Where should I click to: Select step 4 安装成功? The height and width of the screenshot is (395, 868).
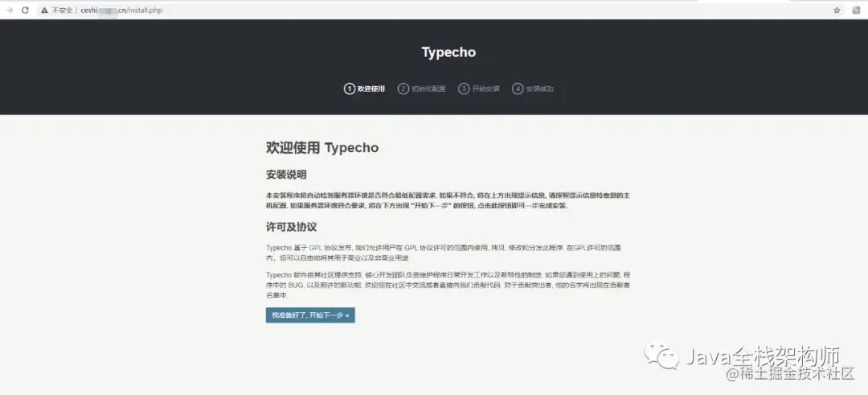point(533,88)
